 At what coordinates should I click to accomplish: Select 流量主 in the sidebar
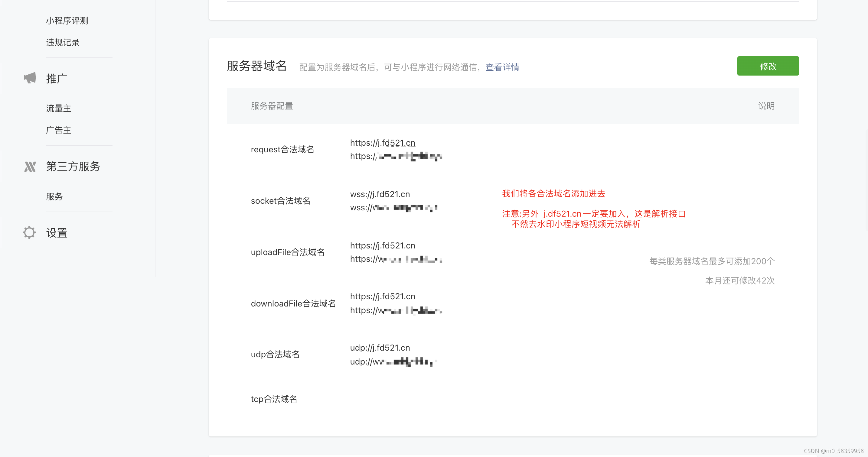click(59, 109)
